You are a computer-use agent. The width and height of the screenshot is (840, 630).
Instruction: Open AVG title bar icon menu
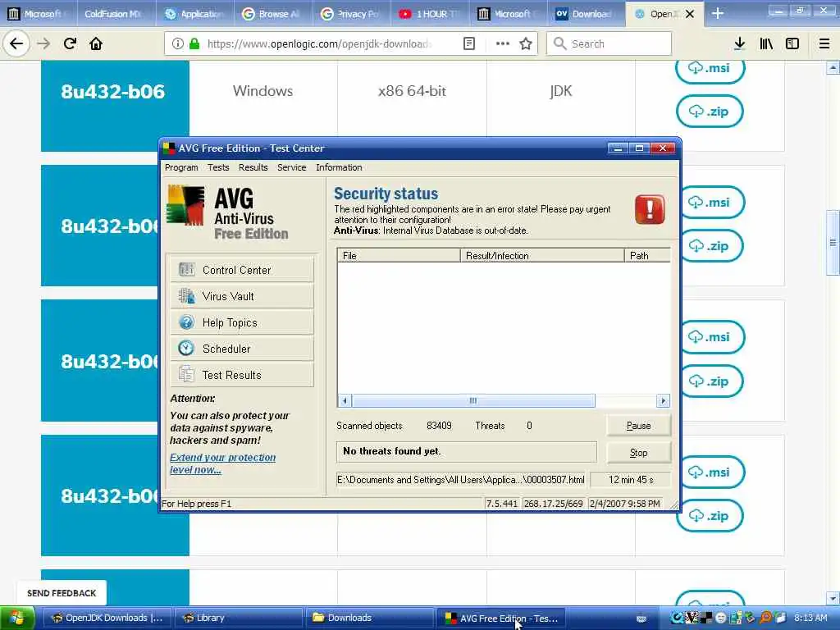(x=169, y=148)
